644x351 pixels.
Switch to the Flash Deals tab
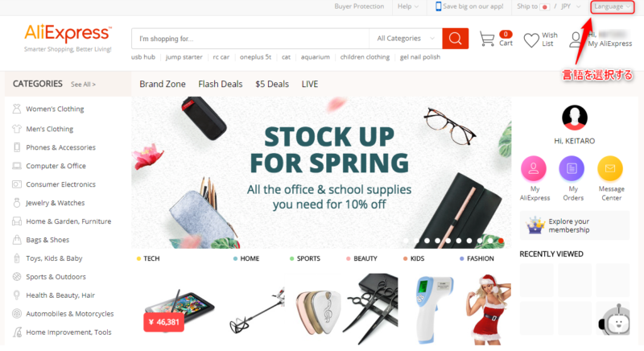point(221,85)
